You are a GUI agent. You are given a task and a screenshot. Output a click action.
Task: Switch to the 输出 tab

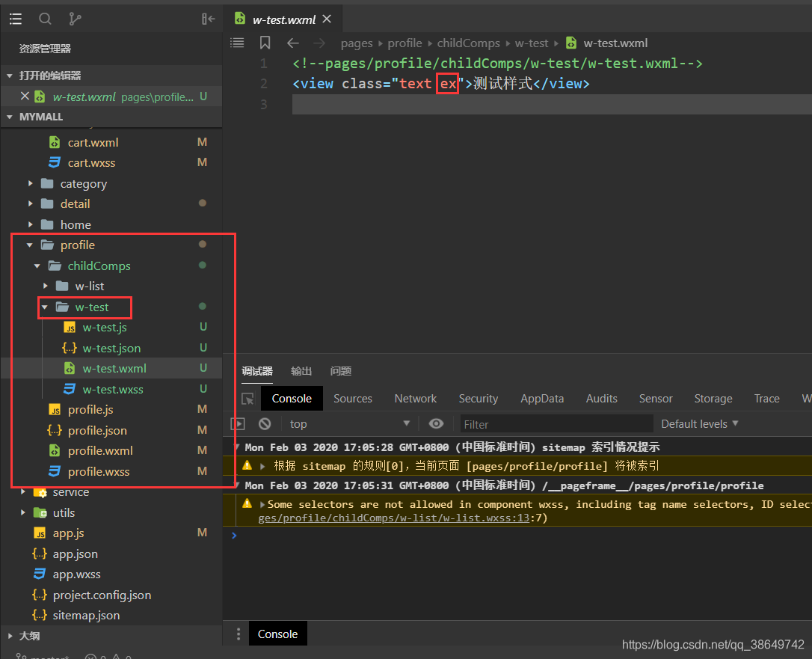(301, 371)
